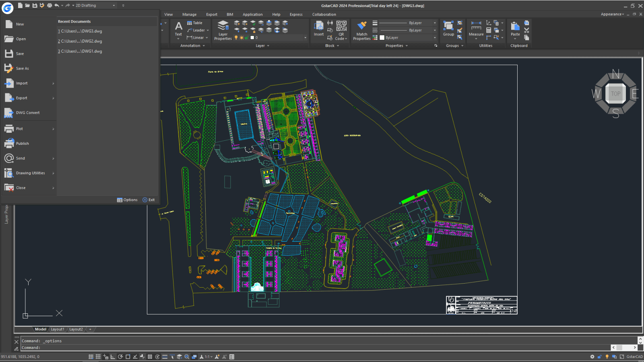Select the Match Properties tool
The image size is (644, 362).
(361, 28)
